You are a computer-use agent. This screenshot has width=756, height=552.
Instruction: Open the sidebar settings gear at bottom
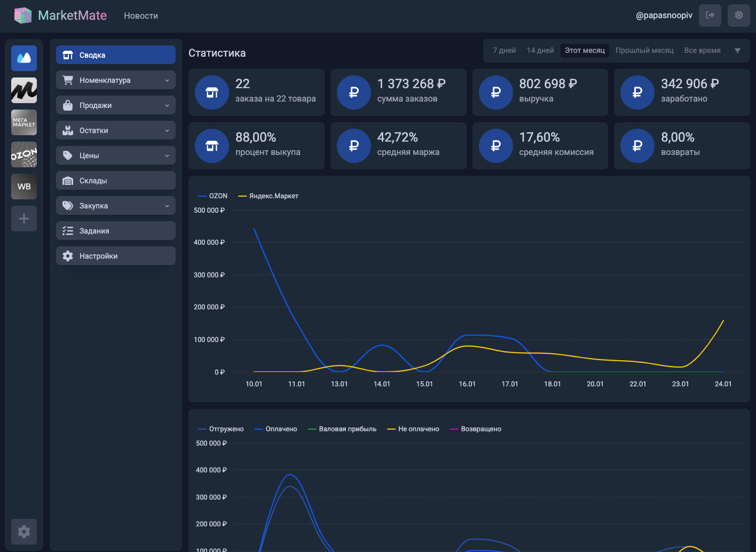click(24, 532)
